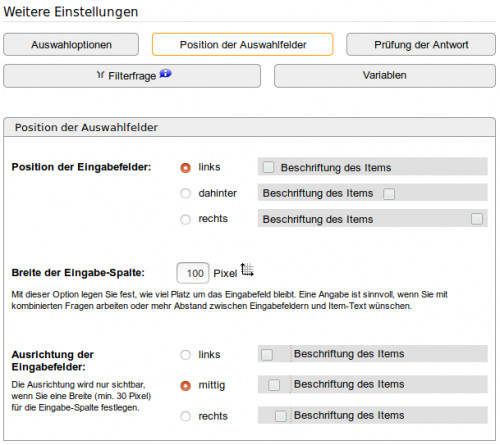Viewport: 500px width, 445px height.
Task: Click the pixel grid resize icon
Action: click(247, 270)
